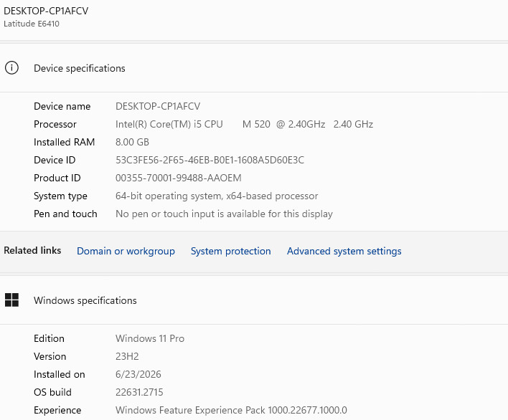
Task: Click the Product ID label
Action: click(57, 178)
